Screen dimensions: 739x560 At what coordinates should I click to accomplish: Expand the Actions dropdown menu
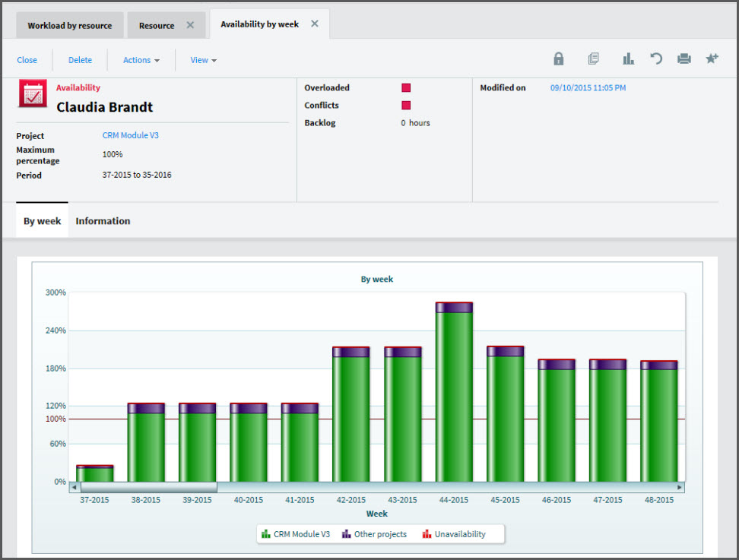141,60
